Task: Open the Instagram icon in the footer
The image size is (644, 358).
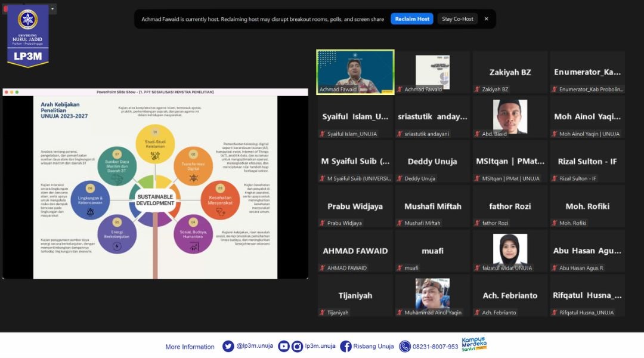Action: click(x=297, y=347)
